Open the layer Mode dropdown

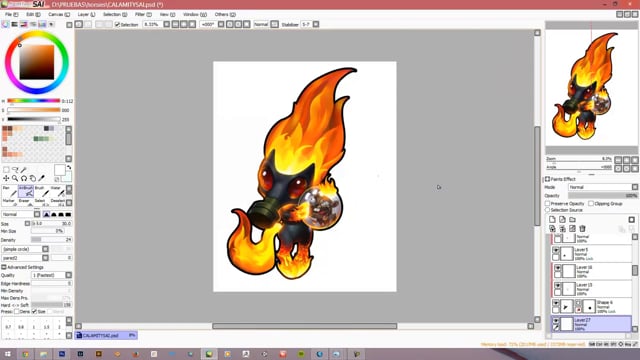(x=603, y=187)
